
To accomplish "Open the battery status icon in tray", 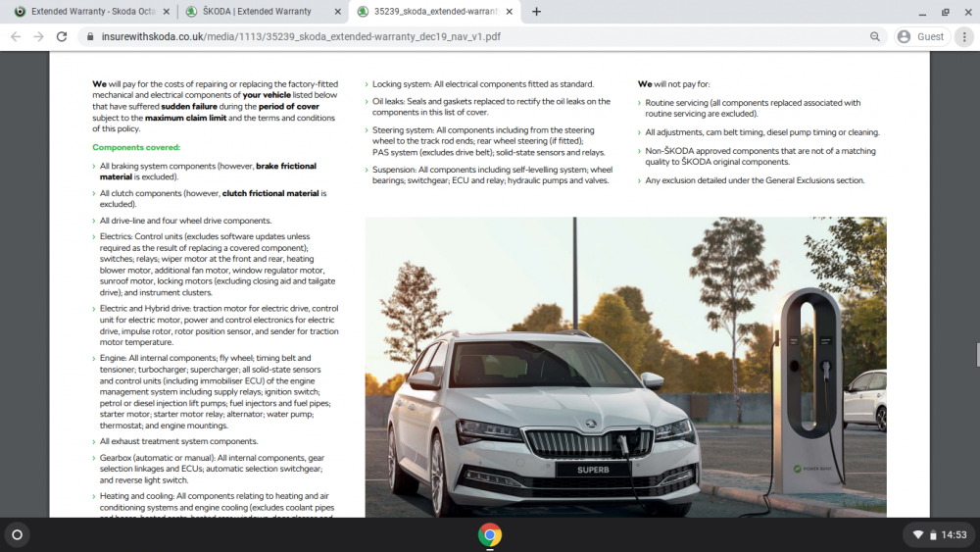I will (933, 535).
